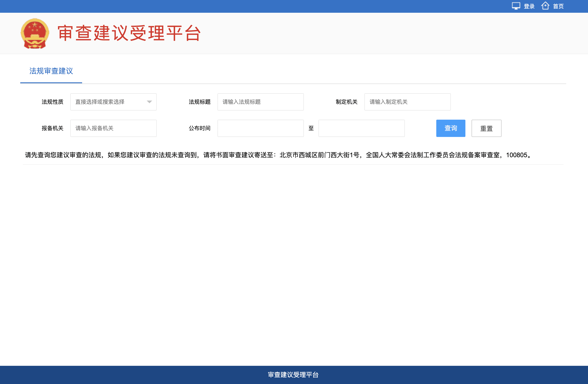Open the 公布时间 start date field

[260, 128]
